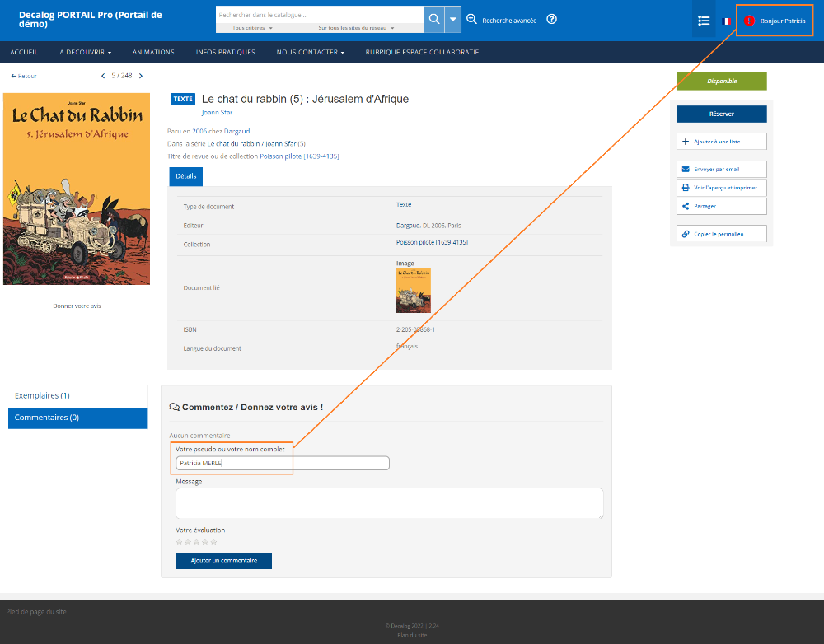Open the Tous critères dropdown
This screenshot has height=644, width=824.
point(253,28)
